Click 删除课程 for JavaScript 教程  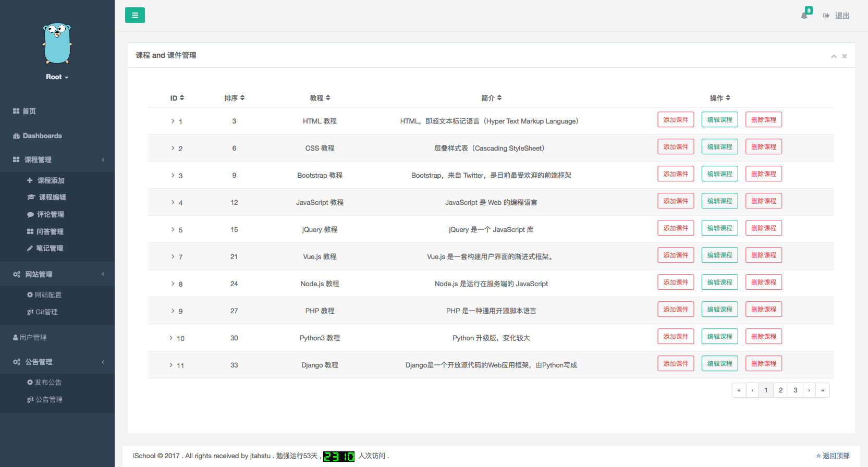764,201
